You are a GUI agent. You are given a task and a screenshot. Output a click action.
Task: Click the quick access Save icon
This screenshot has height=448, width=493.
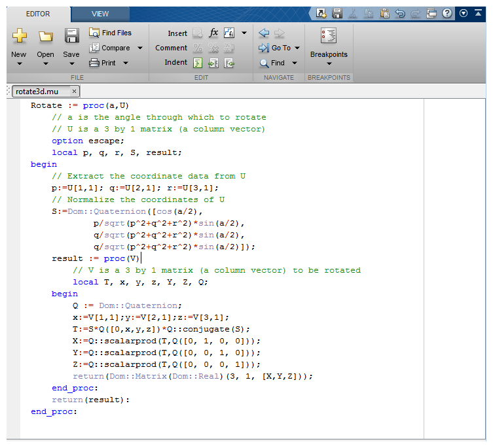click(337, 12)
